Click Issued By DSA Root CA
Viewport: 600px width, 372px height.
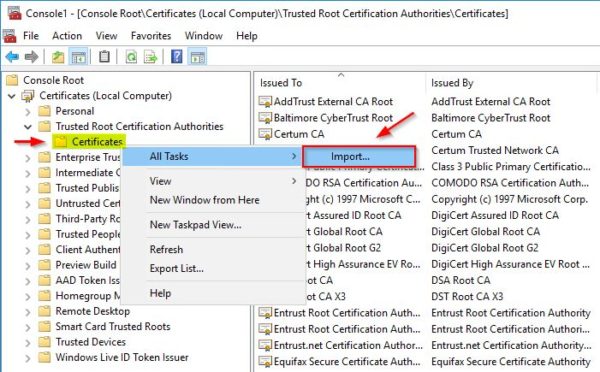(461, 280)
